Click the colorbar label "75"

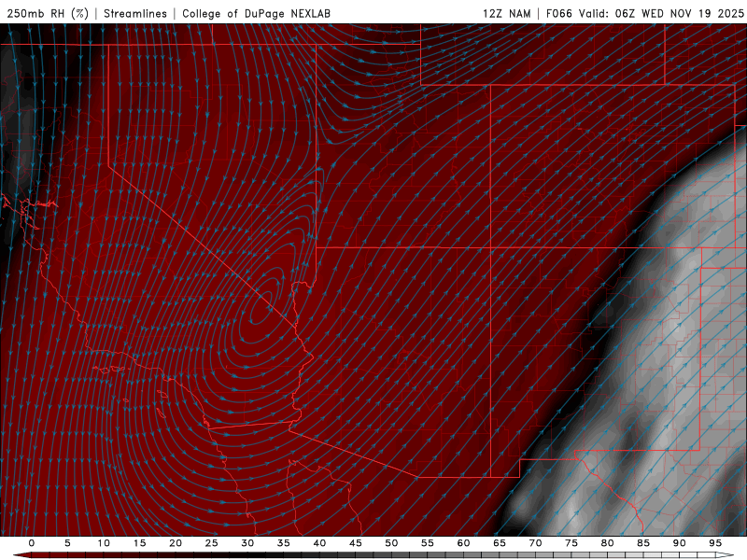(x=571, y=543)
